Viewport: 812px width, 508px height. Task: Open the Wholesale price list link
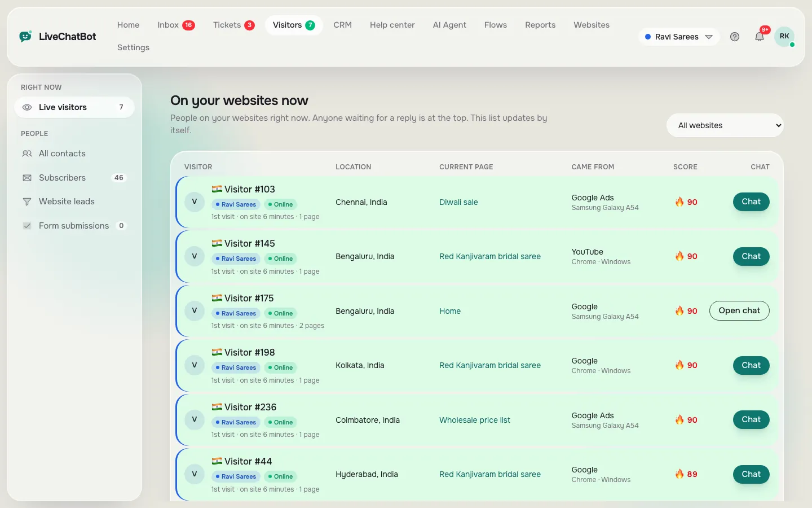[x=475, y=420]
